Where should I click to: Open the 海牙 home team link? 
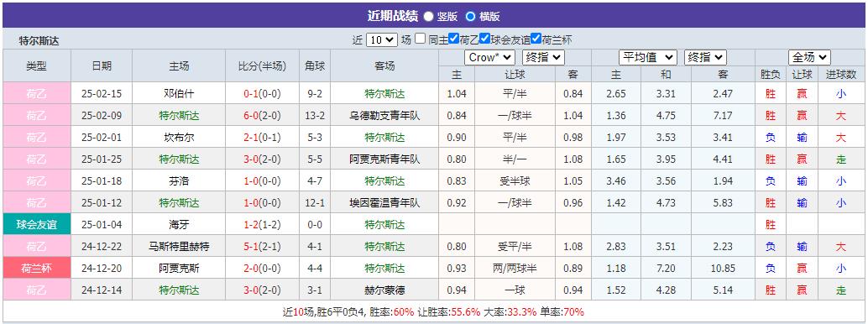pyautogui.click(x=179, y=225)
